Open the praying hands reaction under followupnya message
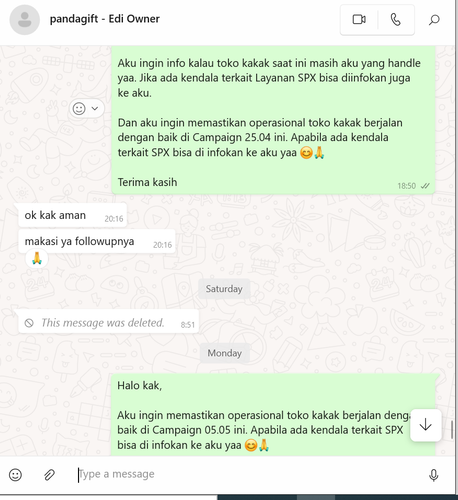The image size is (458, 500). [37, 258]
